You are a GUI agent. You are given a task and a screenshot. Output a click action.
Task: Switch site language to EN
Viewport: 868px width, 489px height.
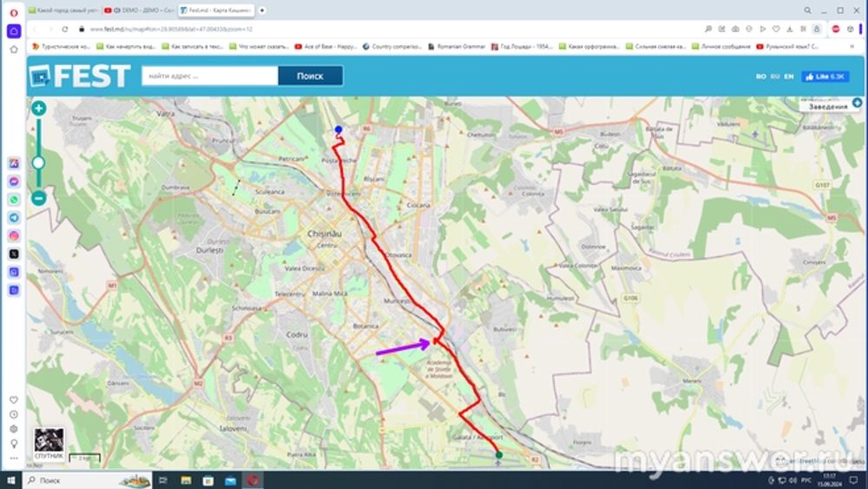tap(788, 76)
